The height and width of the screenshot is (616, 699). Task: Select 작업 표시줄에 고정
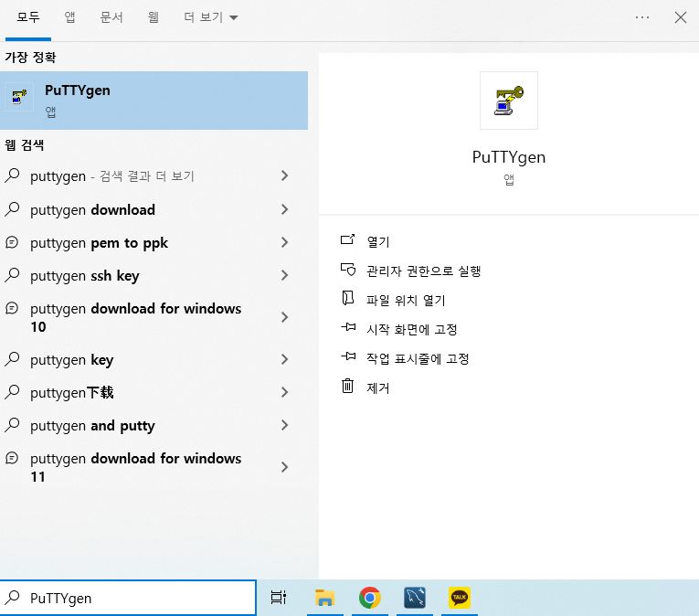(x=418, y=358)
